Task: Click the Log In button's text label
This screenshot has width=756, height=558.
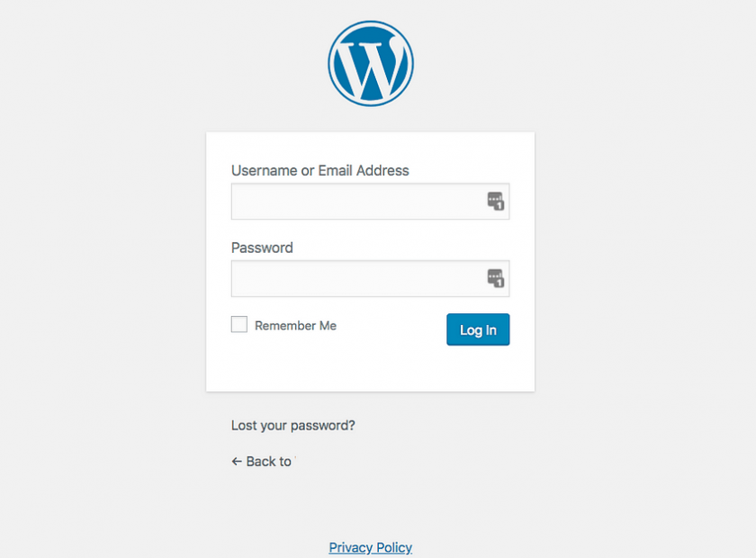Action: click(x=478, y=330)
